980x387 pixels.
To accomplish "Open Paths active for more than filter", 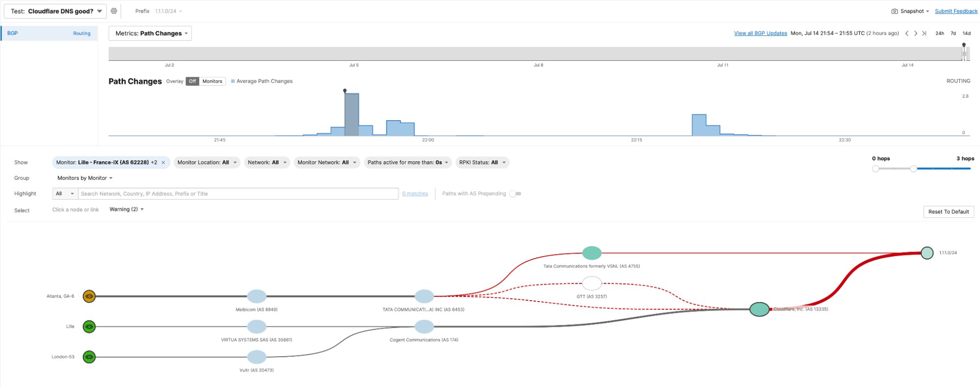I will click(408, 162).
